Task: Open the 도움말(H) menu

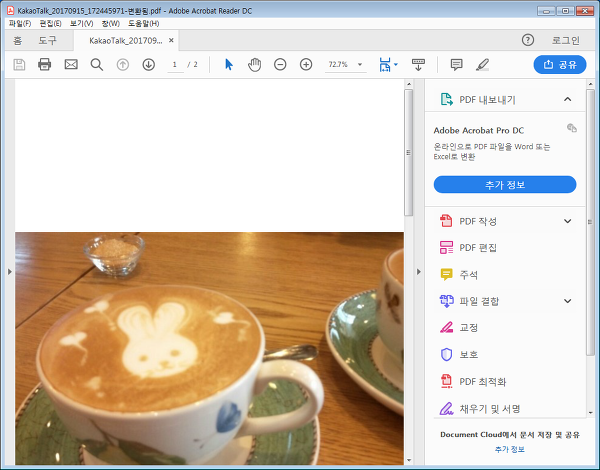Action: (x=143, y=23)
